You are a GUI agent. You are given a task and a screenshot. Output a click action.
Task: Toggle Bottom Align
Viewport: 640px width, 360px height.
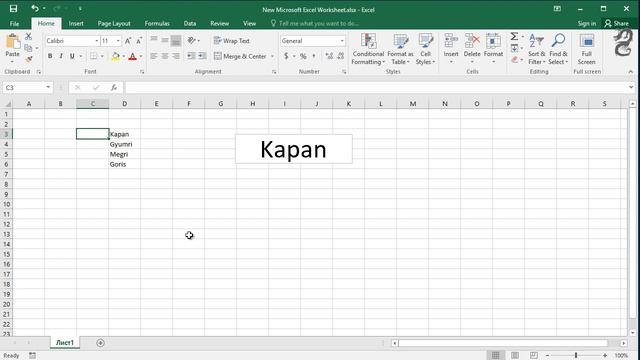coord(176,40)
